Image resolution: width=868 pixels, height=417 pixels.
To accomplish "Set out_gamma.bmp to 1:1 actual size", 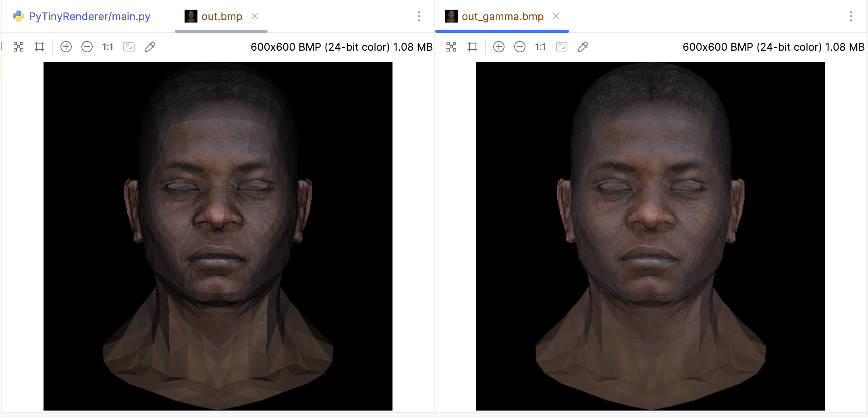I will point(540,47).
